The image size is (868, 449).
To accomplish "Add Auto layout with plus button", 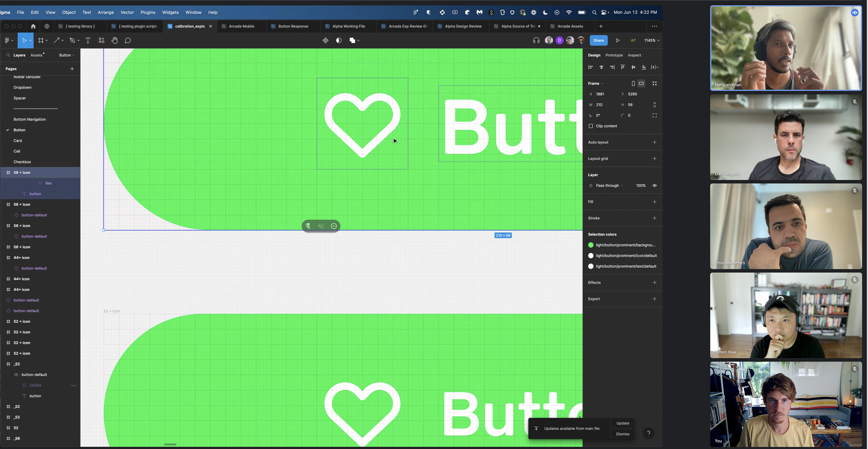I will point(655,143).
